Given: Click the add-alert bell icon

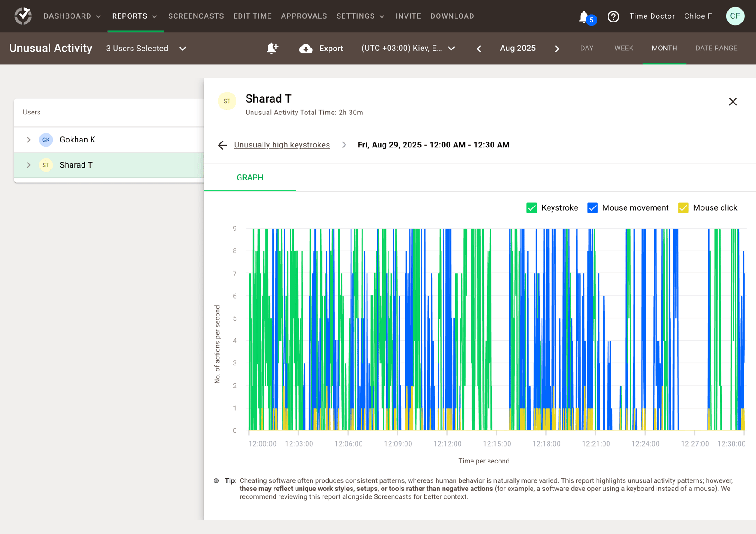Looking at the screenshot, I should tap(272, 48).
